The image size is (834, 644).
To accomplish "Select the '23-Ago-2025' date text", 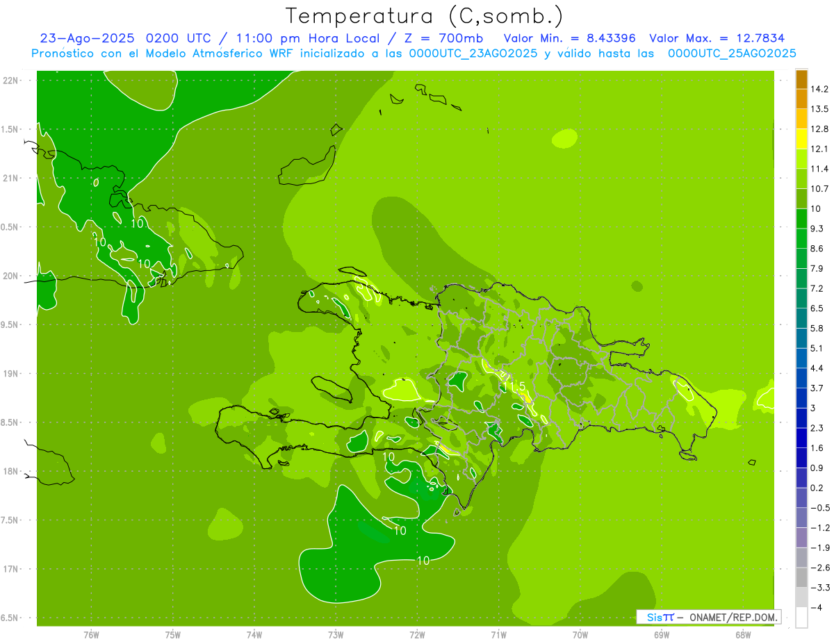I will (88, 38).
